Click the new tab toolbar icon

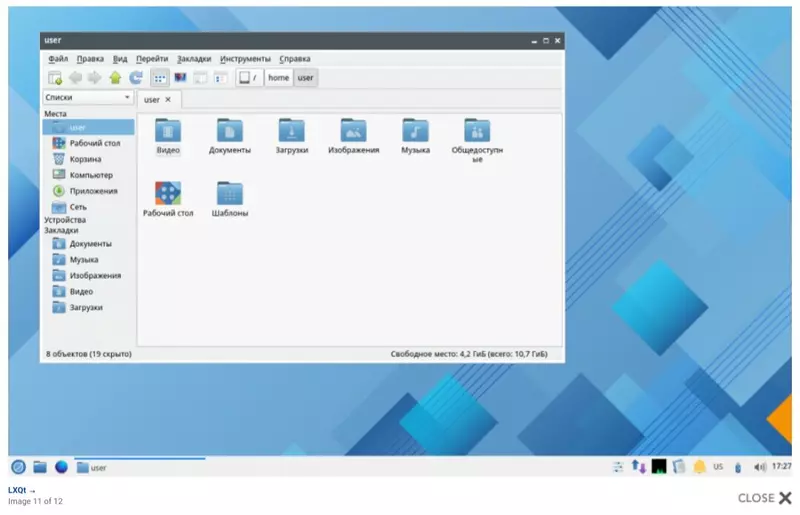pyautogui.click(x=55, y=77)
